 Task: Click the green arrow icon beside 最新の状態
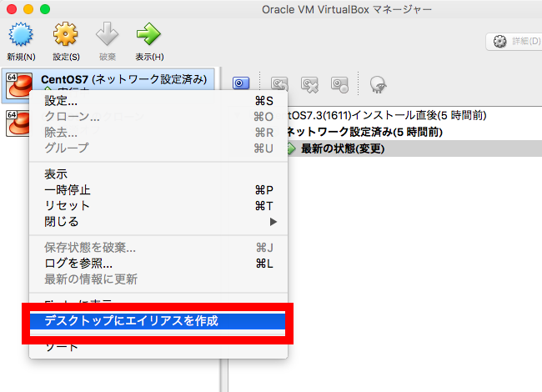291,148
